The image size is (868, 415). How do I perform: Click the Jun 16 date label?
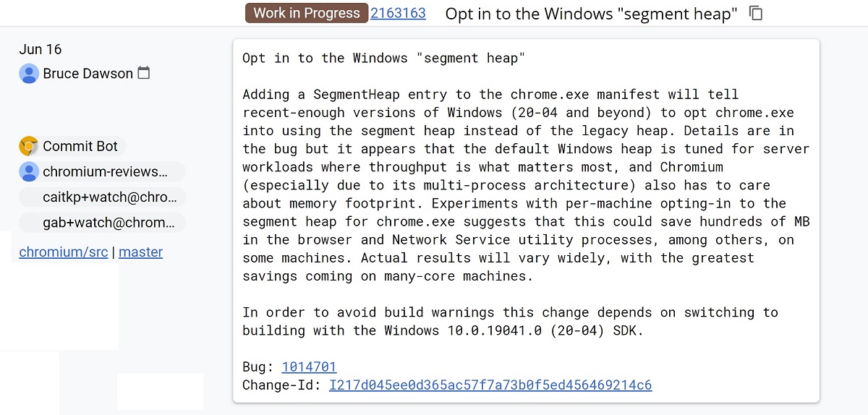(41, 49)
